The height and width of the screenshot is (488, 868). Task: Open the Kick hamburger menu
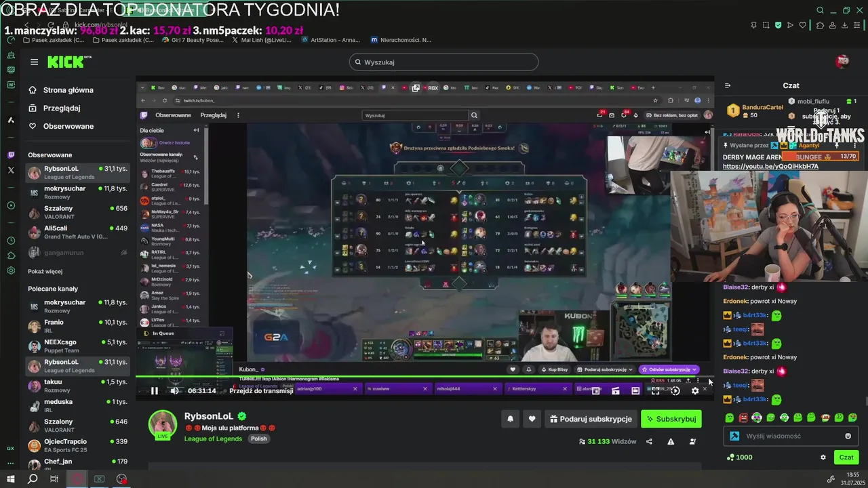34,62
